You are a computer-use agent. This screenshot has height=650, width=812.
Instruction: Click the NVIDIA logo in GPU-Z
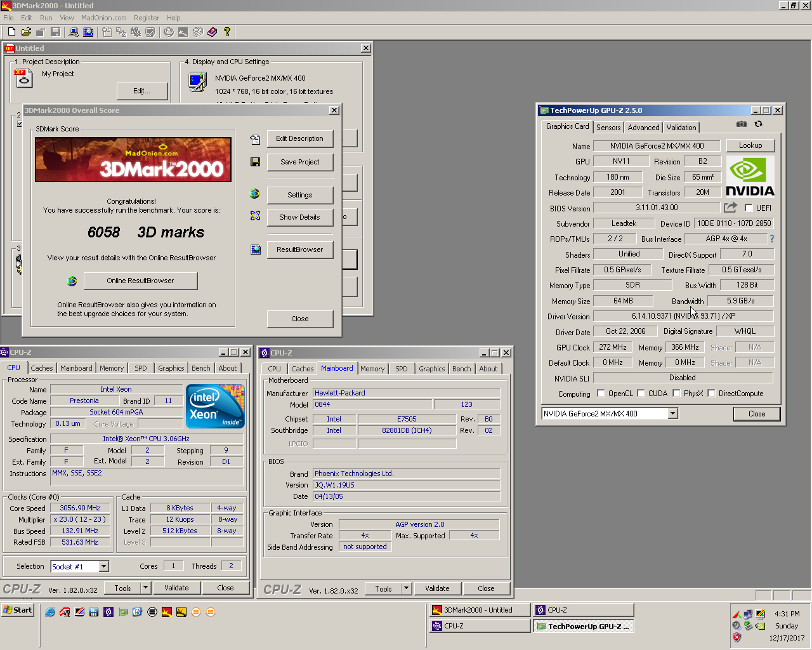coord(750,177)
